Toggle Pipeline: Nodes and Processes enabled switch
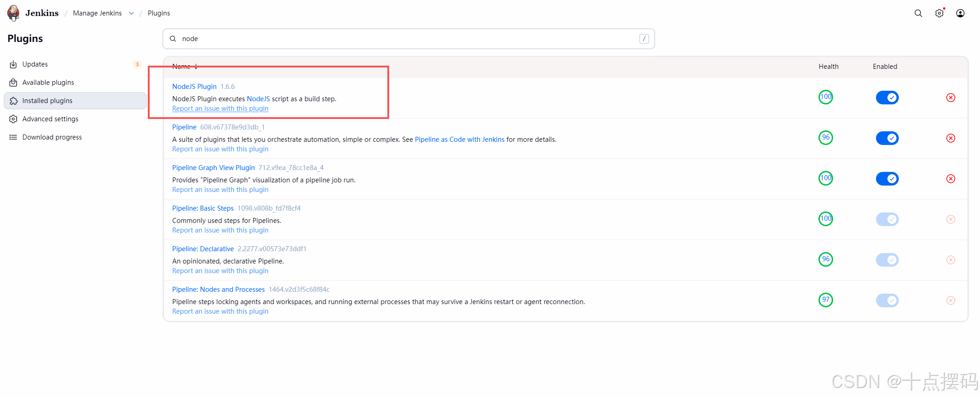Screen dimensions: 980x398 [x=887, y=300]
